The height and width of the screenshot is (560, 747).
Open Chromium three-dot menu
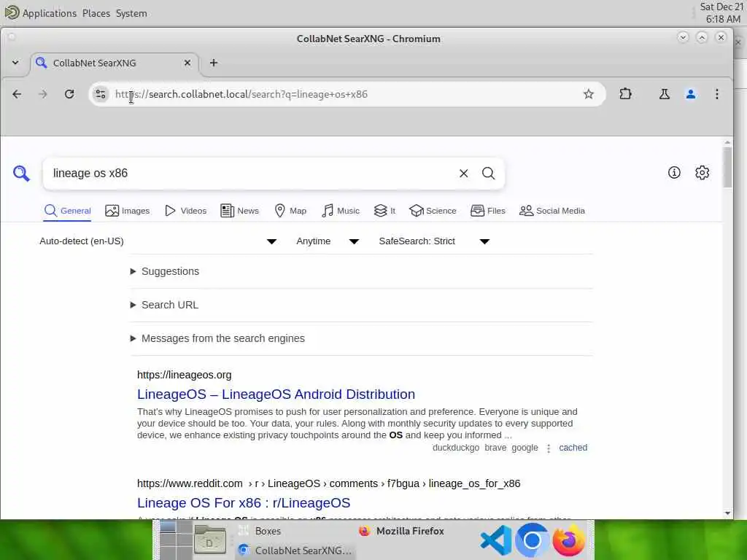pyautogui.click(x=716, y=94)
